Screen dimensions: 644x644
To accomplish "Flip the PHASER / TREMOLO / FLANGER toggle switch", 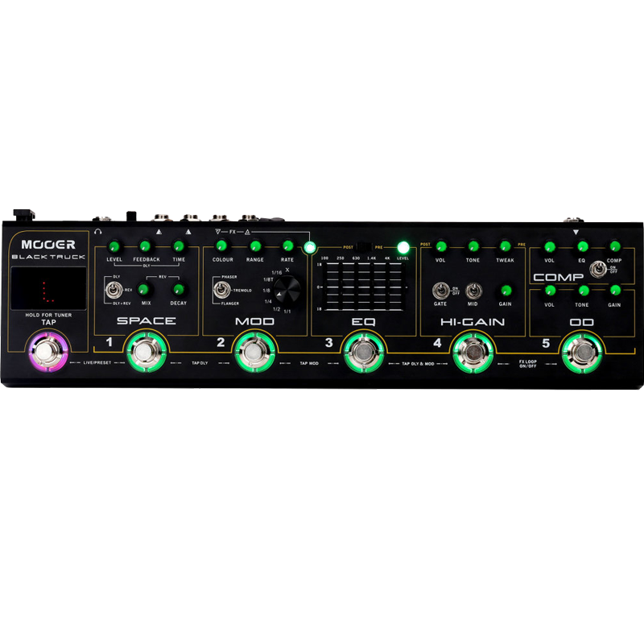I will pyautogui.click(x=222, y=290).
